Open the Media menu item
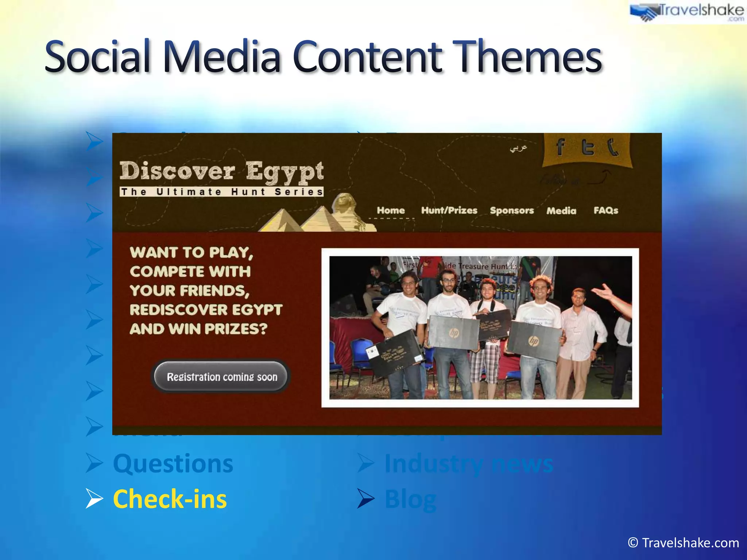 pyautogui.click(x=561, y=211)
